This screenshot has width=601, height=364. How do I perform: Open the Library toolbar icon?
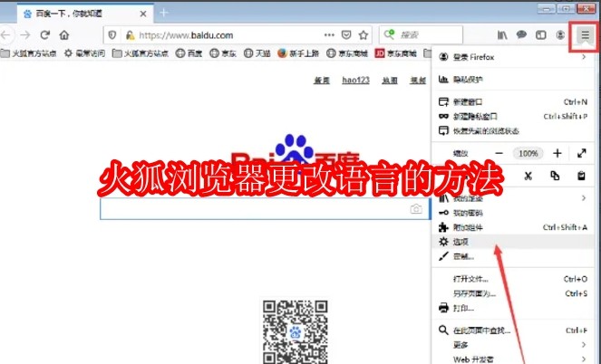pyautogui.click(x=502, y=35)
